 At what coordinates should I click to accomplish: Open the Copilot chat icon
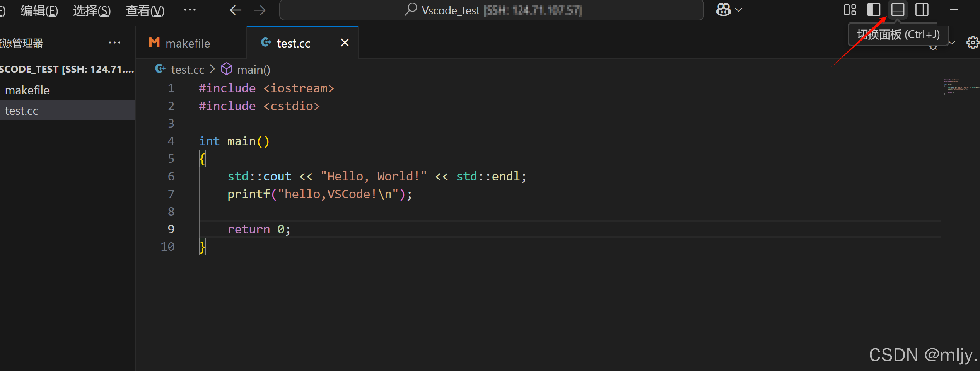click(x=723, y=10)
